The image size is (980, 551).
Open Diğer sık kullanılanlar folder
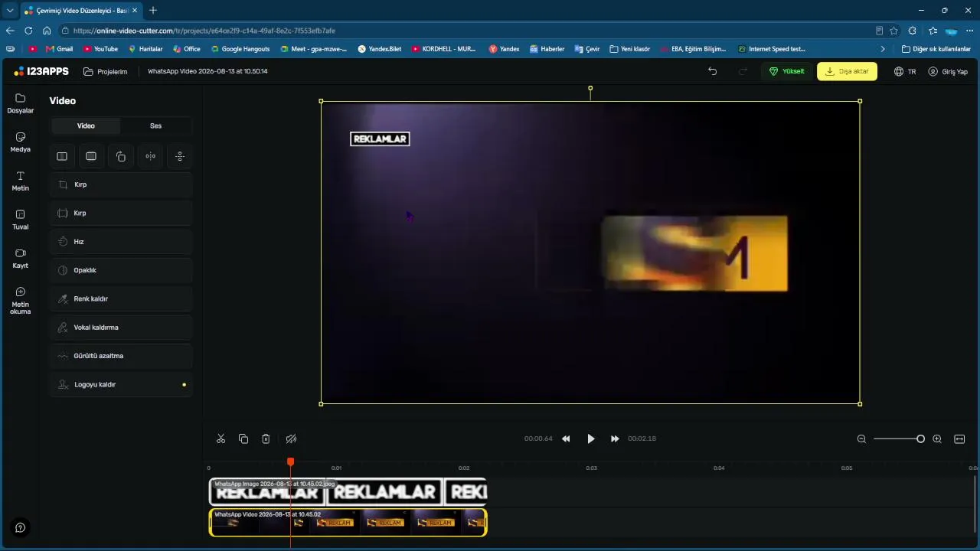click(936, 49)
